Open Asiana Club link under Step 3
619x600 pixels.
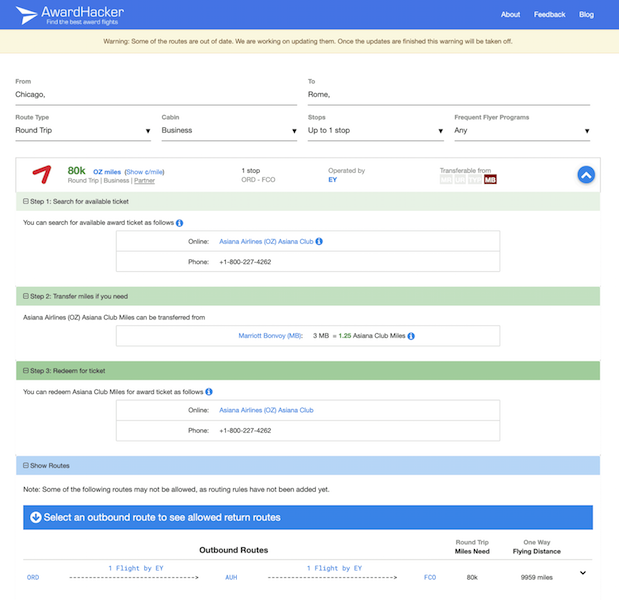coord(266,410)
